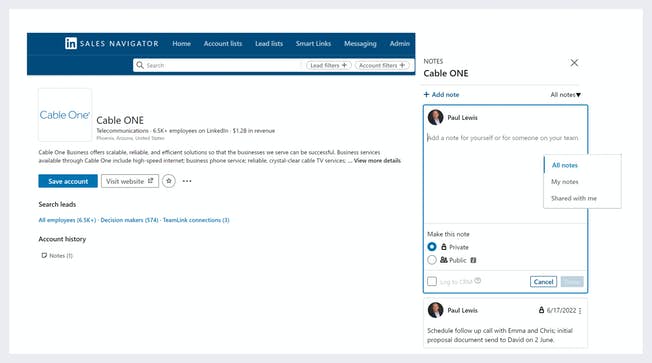Expand the All notes filter dropdown
The image size is (652, 363).
[566, 95]
